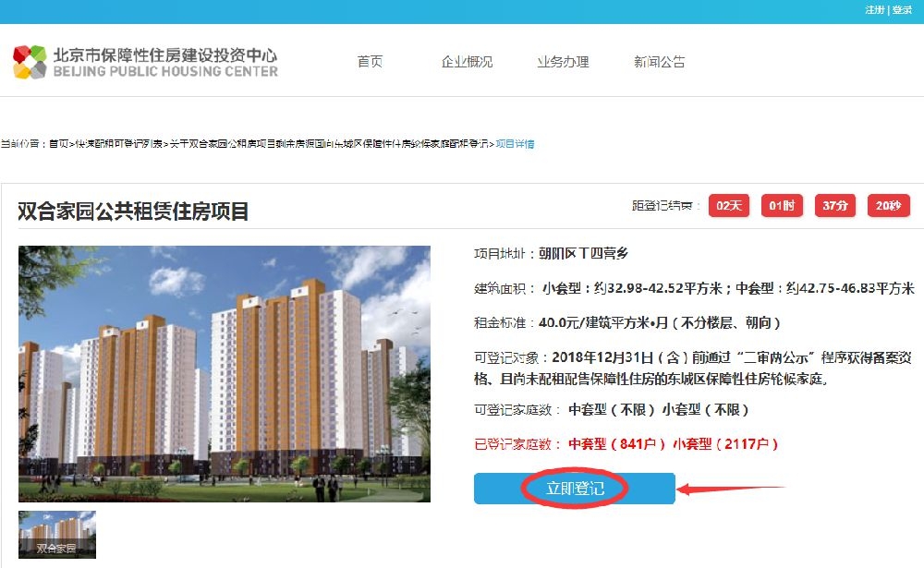The height and width of the screenshot is (568, 924).
Task: Click the large building rendering photo
Action: click(x=225, y=373)
